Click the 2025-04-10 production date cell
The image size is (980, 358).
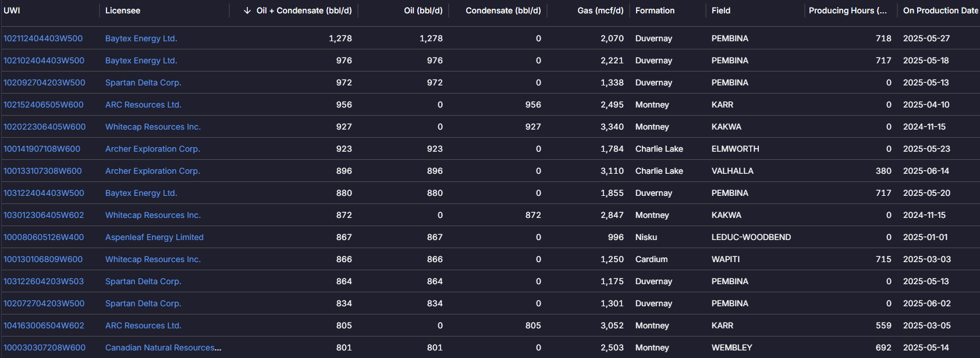point(926,105)
